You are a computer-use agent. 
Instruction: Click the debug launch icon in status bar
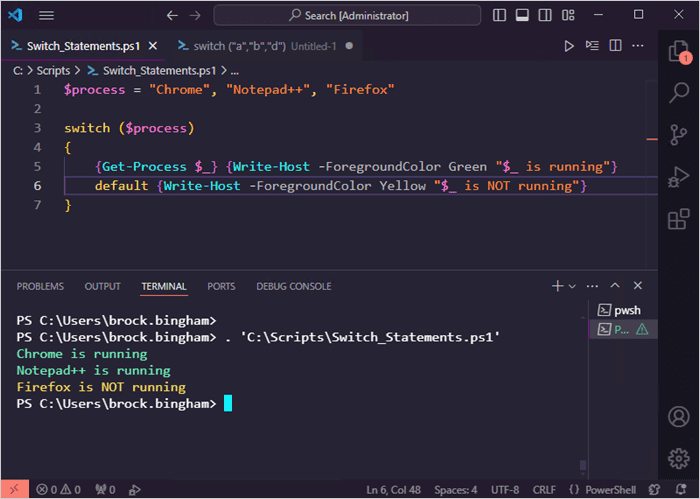[x=135, y=490]
